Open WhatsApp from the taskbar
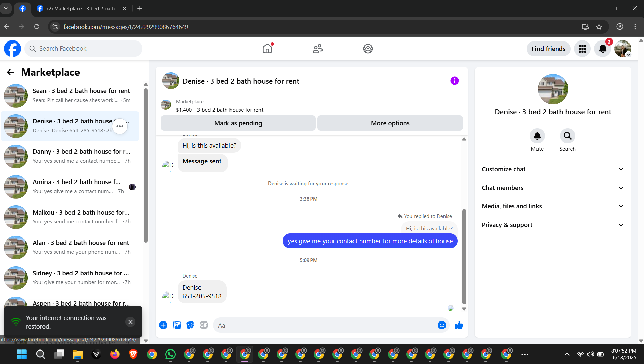This screenshot has height=364, width=644. [x=171, y=354]
